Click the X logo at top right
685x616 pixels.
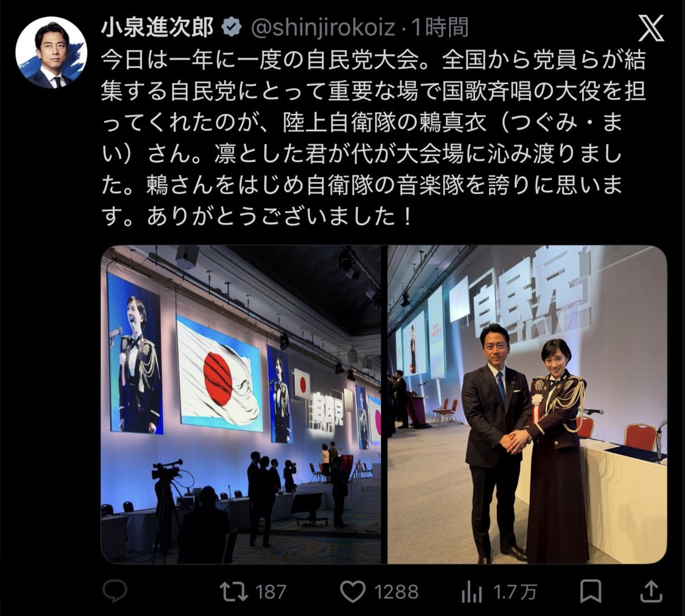[651, 29]
